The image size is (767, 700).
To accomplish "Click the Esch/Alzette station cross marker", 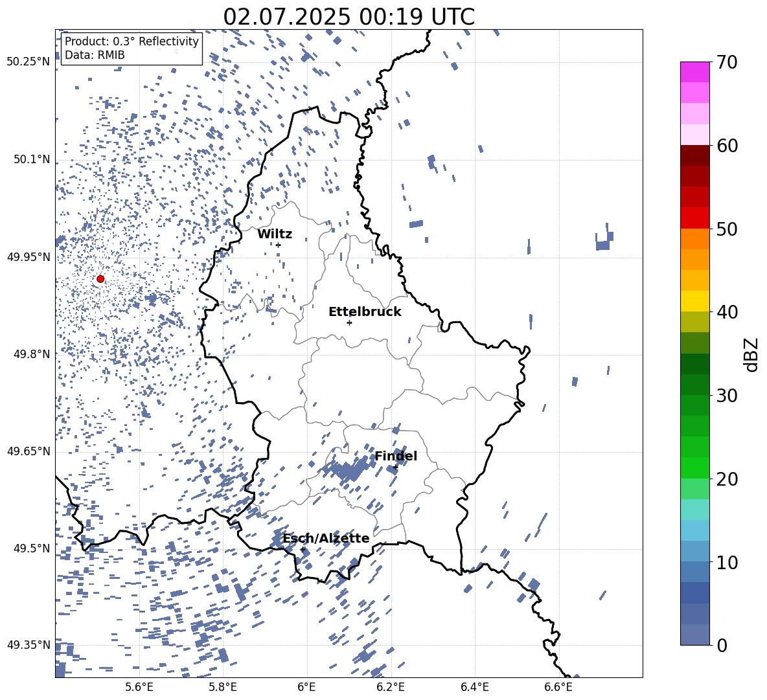I will pyautogui.click(x=303, y=549).
